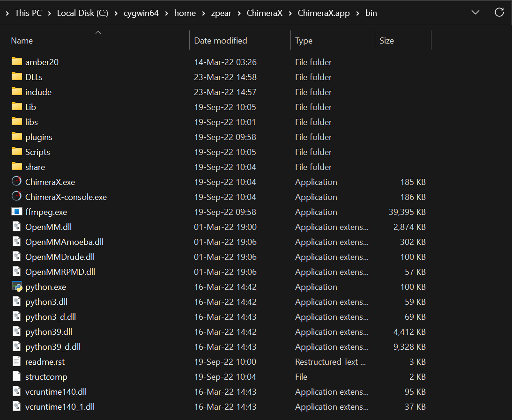
Task: Navigate to Local Disk (C:) breadcrumb
Action: click(82, 13)
